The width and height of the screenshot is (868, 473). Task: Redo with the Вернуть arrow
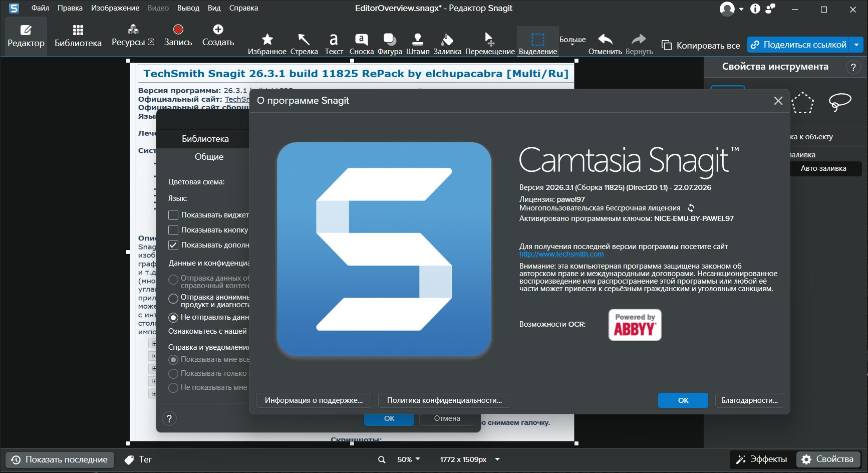639,44
